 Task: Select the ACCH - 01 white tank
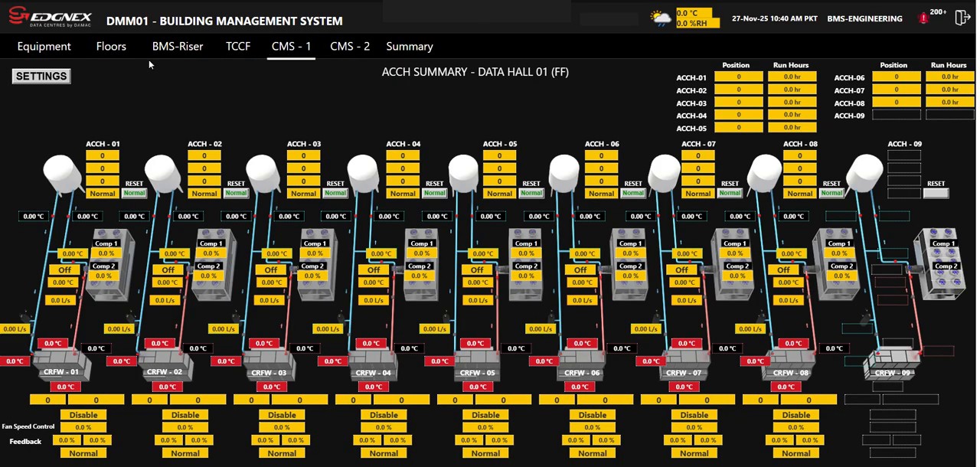[62, 174]
